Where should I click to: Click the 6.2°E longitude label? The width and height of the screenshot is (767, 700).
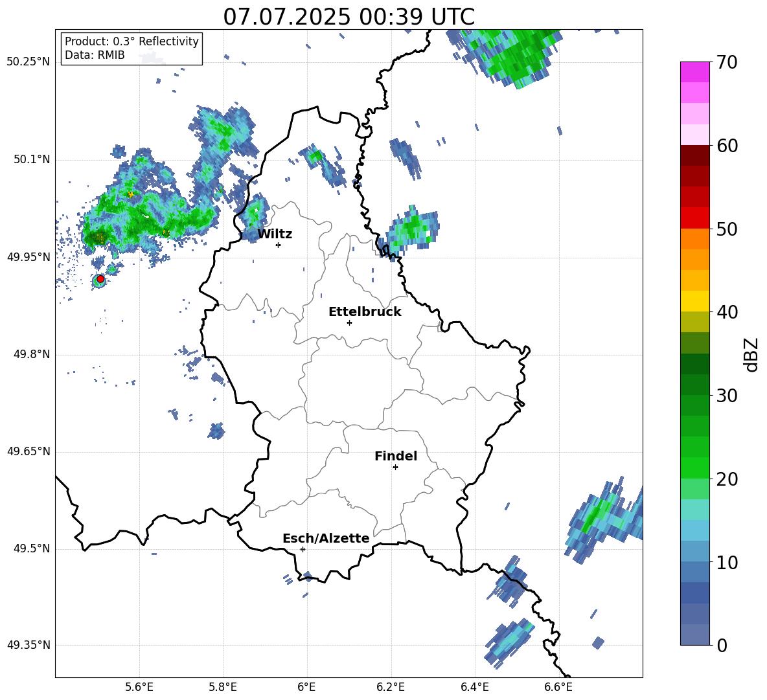point(391,687)
